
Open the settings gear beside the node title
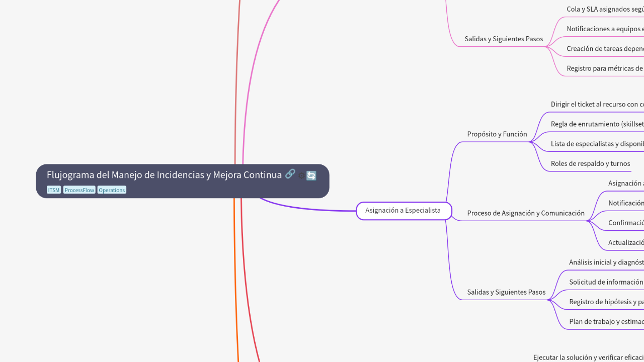pos(301,176)
